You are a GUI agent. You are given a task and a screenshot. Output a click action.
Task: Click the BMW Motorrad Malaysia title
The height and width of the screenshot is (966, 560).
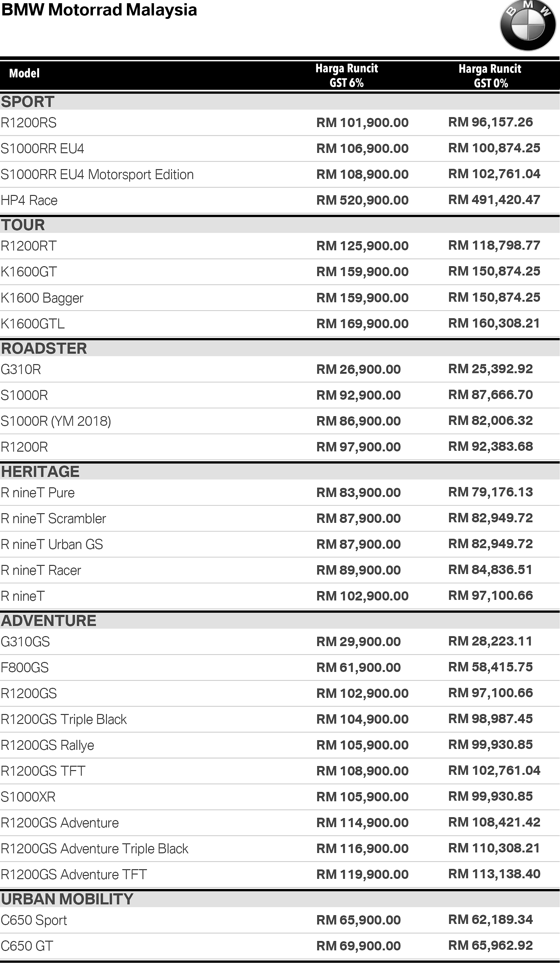99,10
